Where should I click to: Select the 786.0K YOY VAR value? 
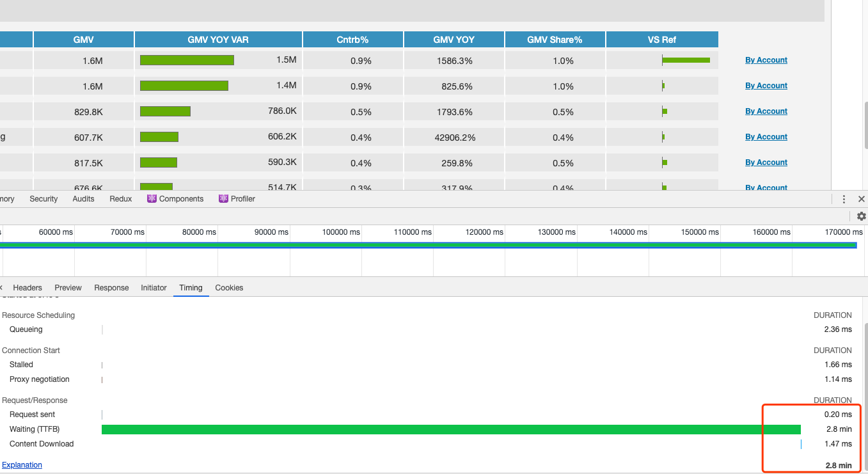pyautogui.click(x=282, y=111)
